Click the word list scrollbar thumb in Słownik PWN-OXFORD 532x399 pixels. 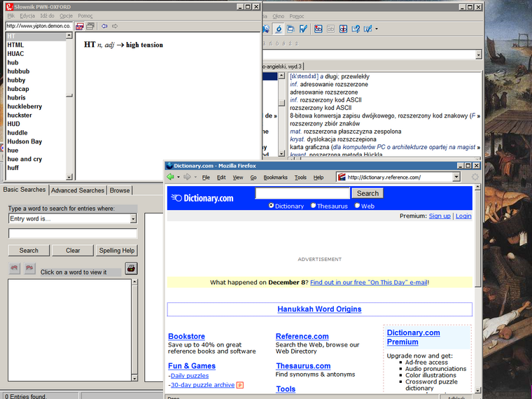click(69, 95)
